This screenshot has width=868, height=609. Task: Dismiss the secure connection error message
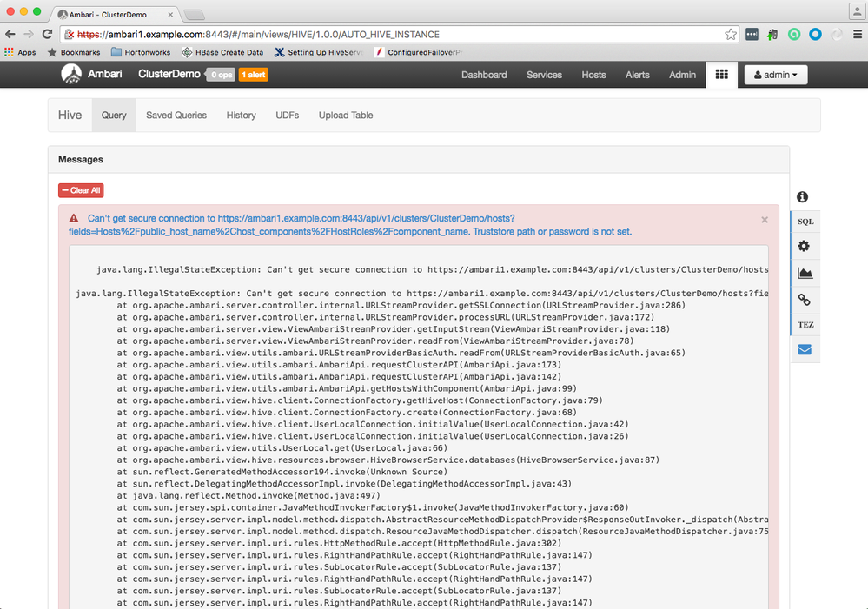point(764,220)
